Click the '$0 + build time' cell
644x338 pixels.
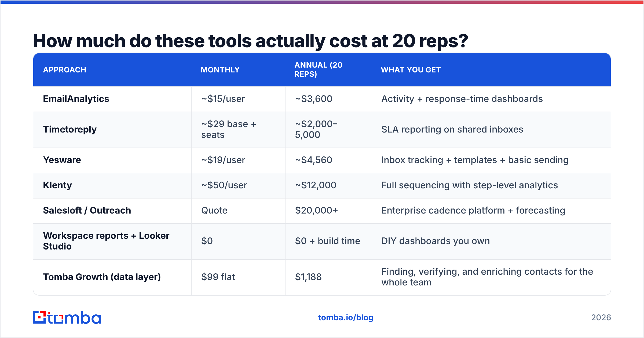click(328, 241)
